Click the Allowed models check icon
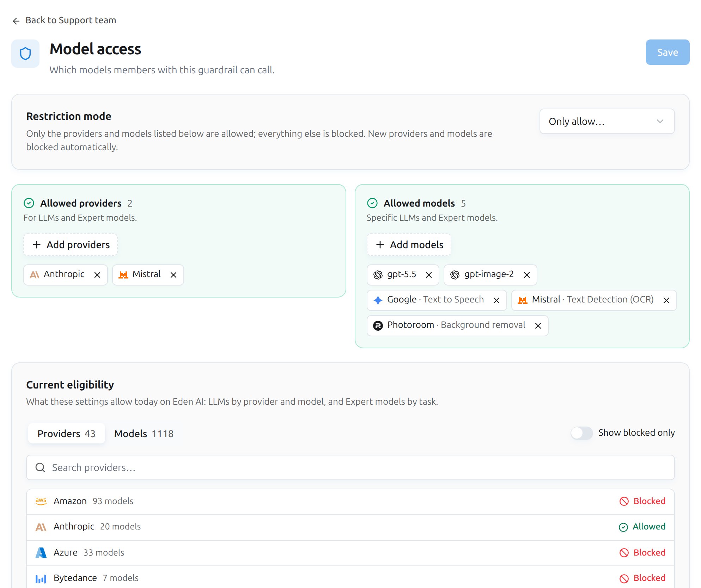 [372, 203]
